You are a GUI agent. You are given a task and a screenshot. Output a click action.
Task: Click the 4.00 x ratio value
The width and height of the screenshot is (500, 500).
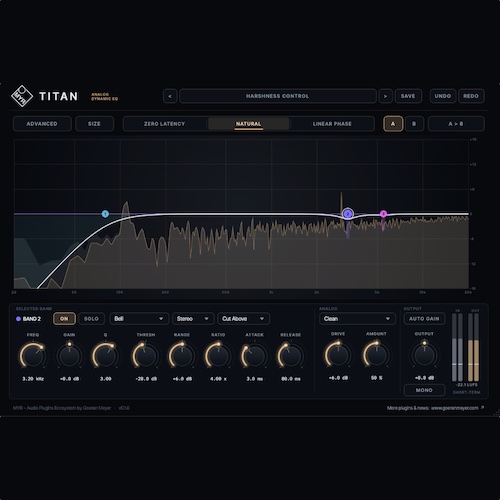coord(218,379)
